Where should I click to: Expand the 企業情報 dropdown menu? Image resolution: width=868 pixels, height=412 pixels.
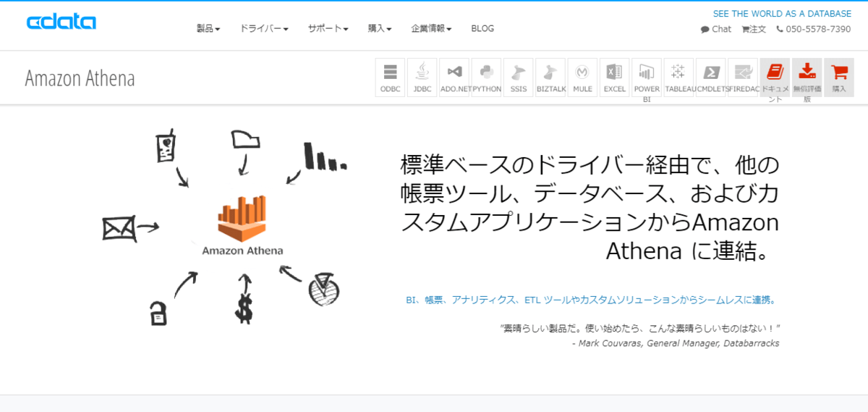pyautogui.click(x=431, y=28)
